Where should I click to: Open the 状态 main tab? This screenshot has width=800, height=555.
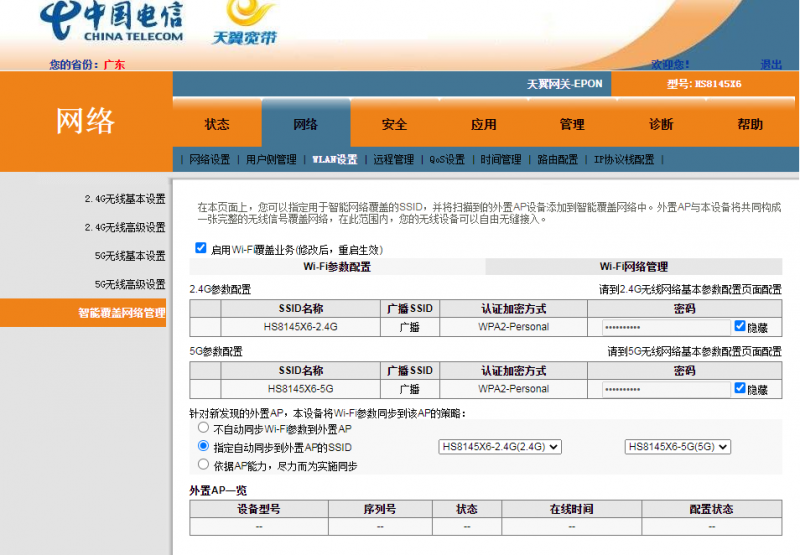coord(217,125)
